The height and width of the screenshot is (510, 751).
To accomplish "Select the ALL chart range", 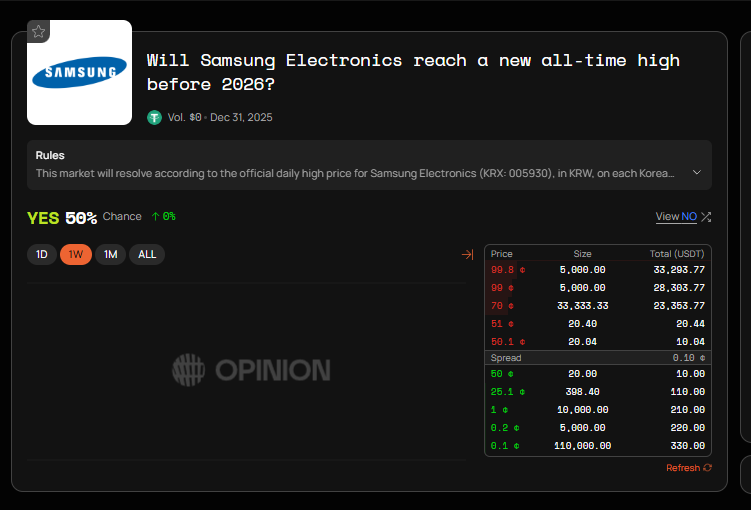I will (147, 254).
